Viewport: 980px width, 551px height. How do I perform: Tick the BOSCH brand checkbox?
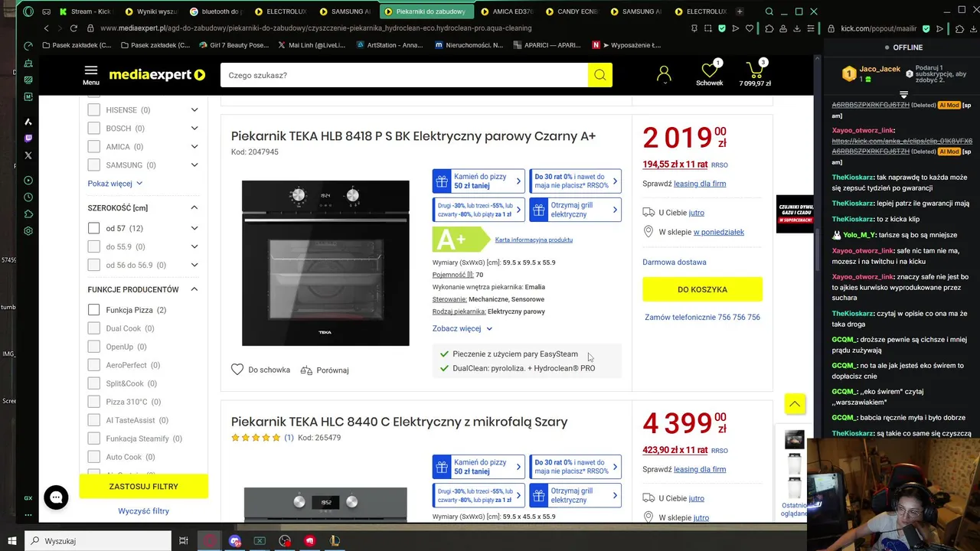pyautogui.click(x=93, y=128)
